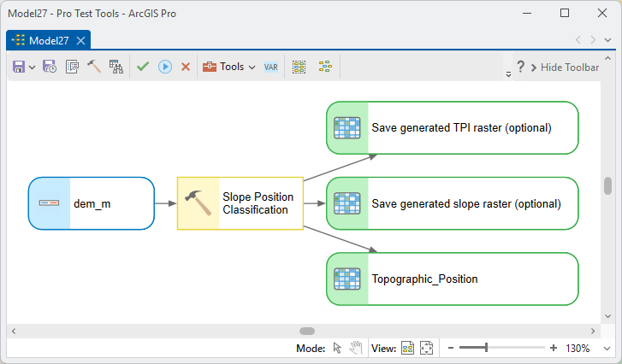Click the red X stop icon
The height and width of the screenshot is (364, 622).
click(x=186, y=67)
